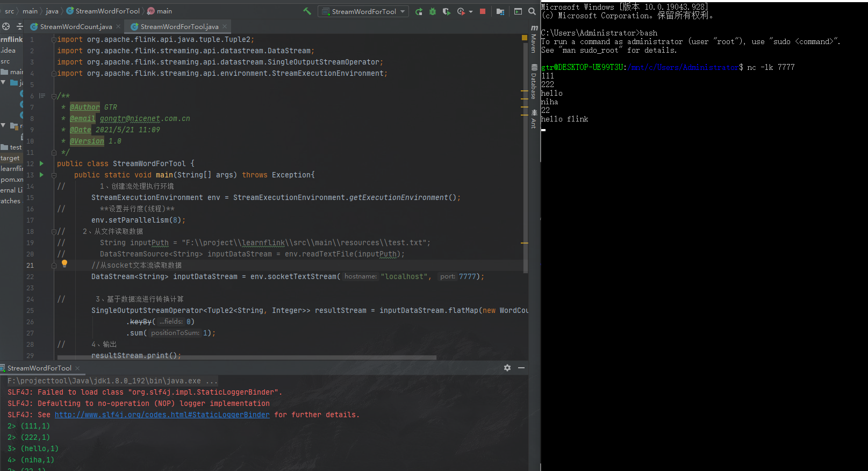Viewport: 868px width, 471px height.
Task: Open the Maven tool window
Action: [534, 39]
